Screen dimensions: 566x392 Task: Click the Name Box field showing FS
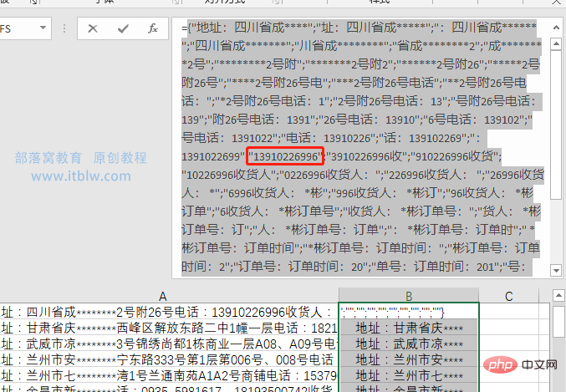[18, 28]
